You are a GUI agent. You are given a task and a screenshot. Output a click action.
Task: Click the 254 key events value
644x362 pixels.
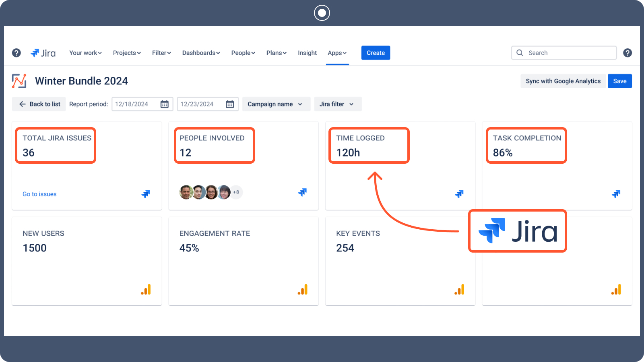tap(345, 248)
